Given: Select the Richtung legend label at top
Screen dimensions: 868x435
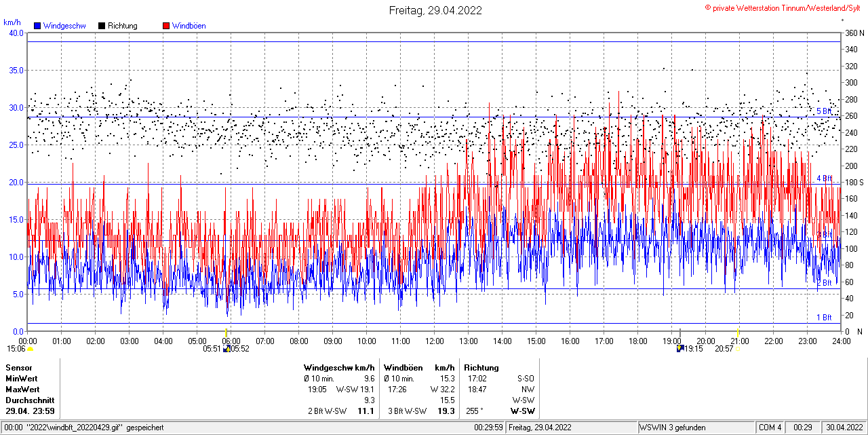Looking at the screenshot, I should click(x=123, y=26).
